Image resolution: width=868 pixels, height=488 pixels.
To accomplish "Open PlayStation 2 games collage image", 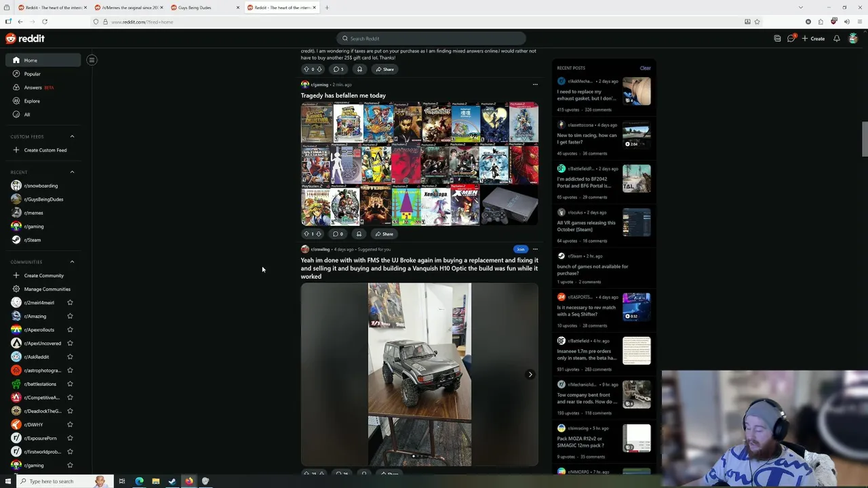I will [420, 163].
